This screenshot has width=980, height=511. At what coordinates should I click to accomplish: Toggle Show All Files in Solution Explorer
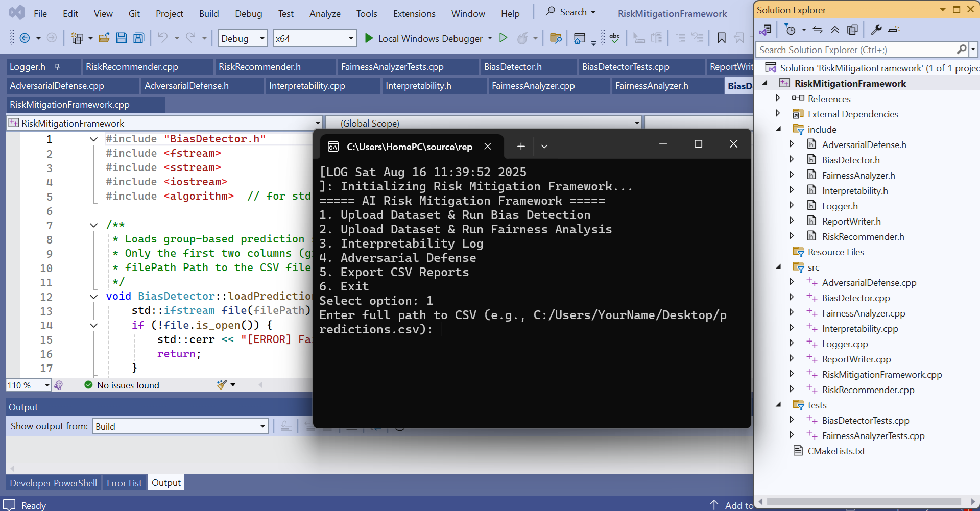[x=852, y=30]
